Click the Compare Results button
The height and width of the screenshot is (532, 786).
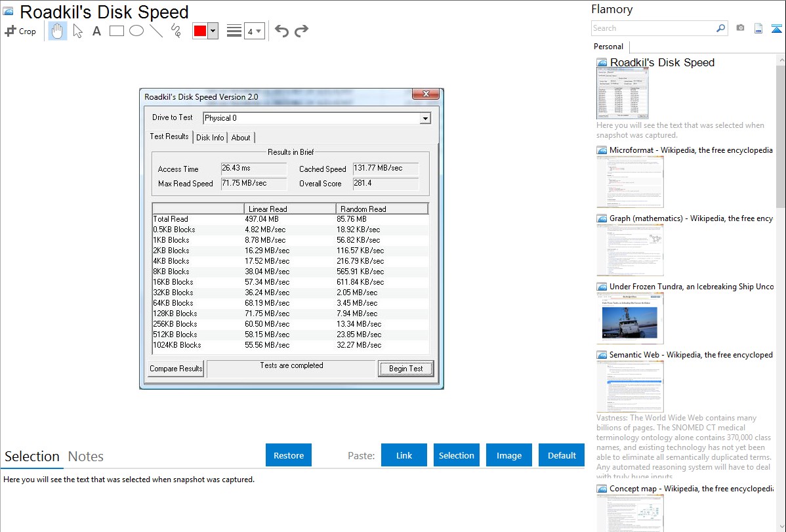click(176, 369)
